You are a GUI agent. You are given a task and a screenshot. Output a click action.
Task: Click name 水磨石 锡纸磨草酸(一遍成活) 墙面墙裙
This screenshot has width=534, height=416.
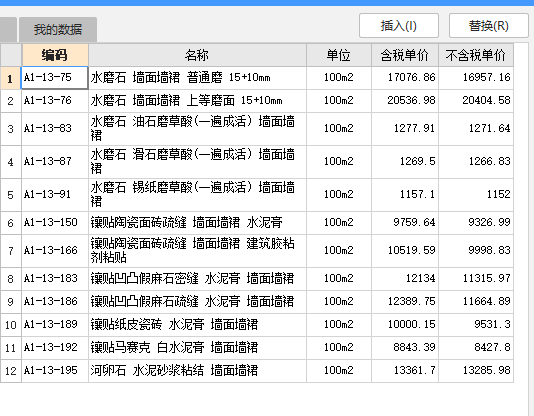click(x=197, y=195)
